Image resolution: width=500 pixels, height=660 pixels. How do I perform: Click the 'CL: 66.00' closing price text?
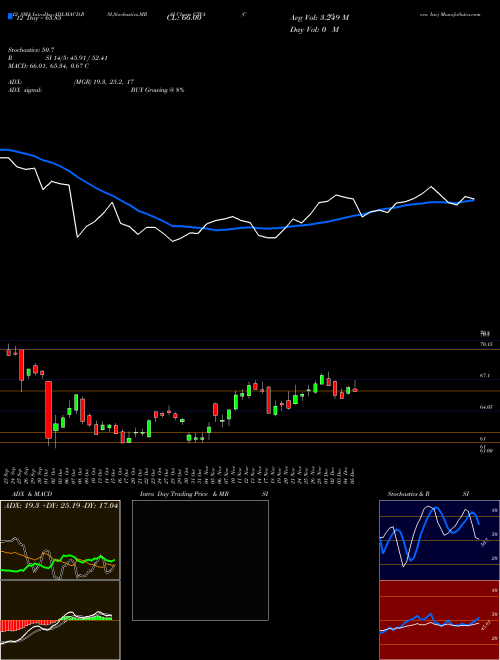184,18
